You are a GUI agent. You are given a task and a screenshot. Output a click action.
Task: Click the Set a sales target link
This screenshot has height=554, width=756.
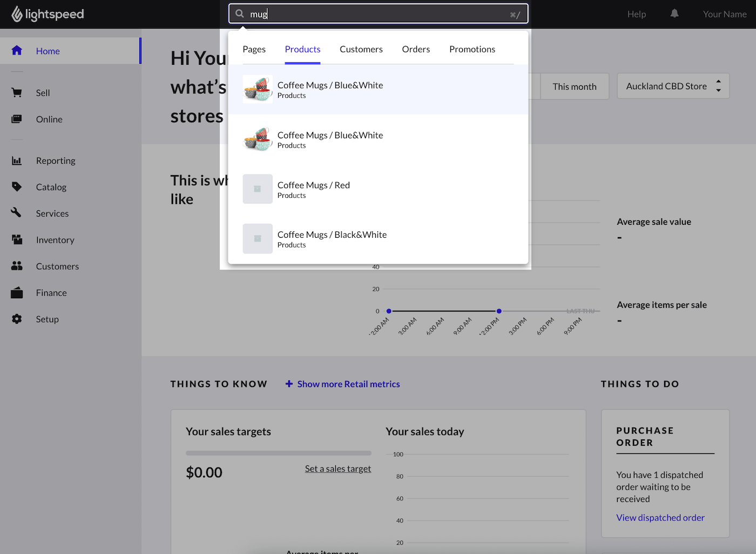click(337, 469)
